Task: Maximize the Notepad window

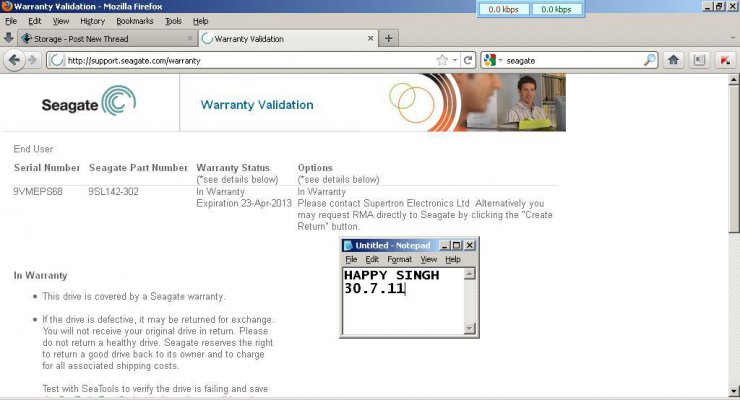Action: click(x=456, y=245)
